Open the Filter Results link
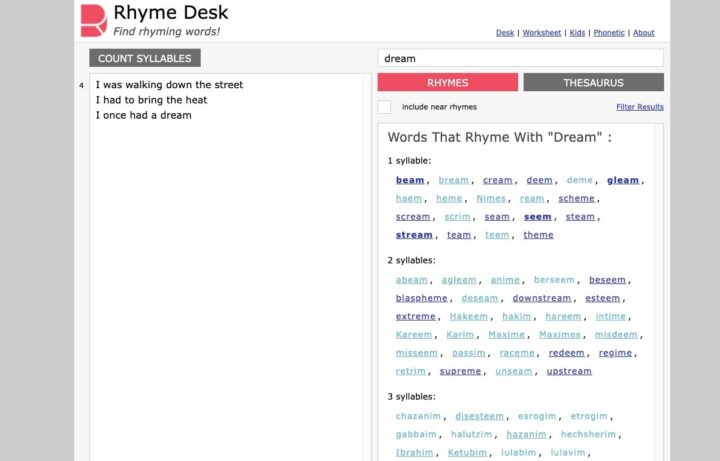This screenshot has height=461, width=720. coord(639,107)
